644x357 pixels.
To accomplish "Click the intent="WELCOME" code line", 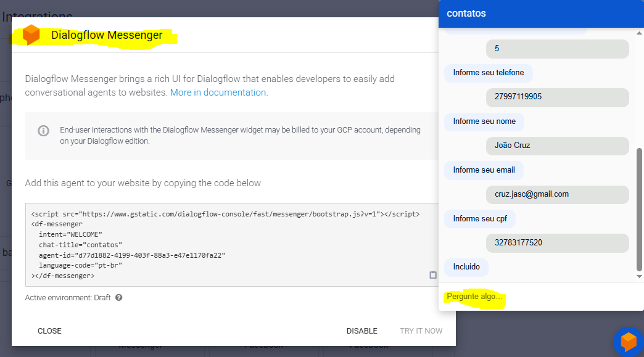I will click(x=70, y=235).
